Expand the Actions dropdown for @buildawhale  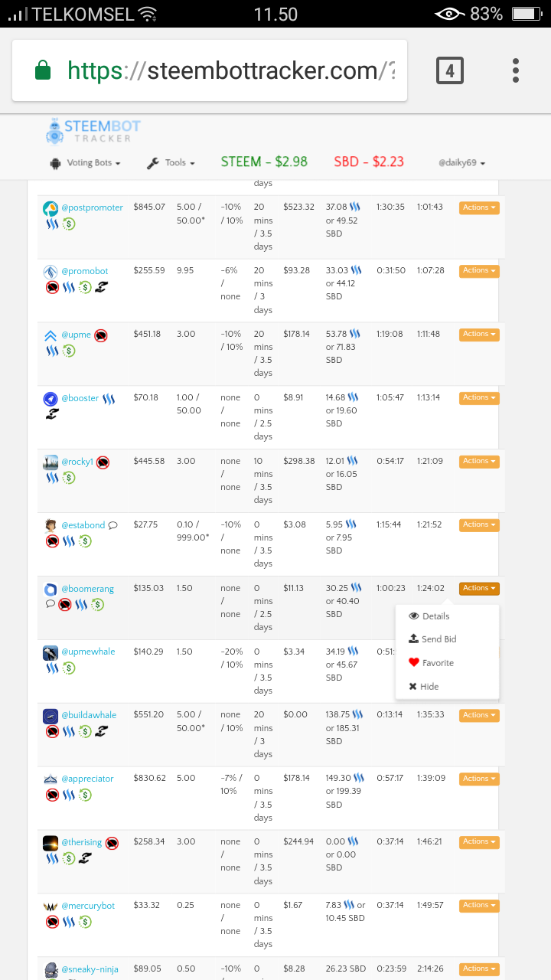point(478,715)
